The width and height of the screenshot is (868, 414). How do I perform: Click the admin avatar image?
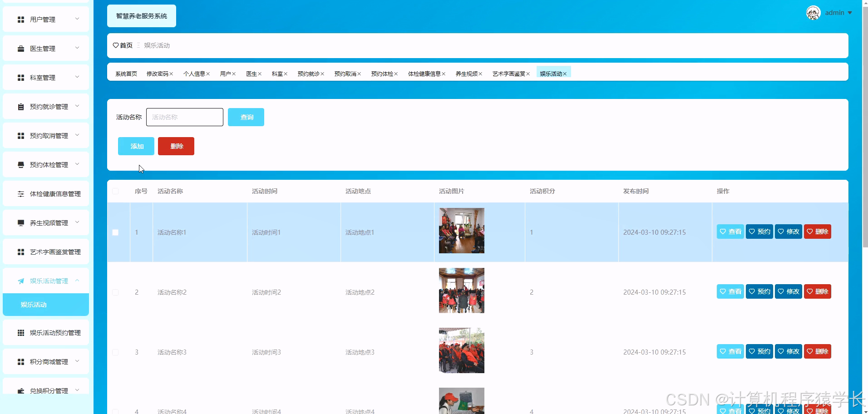pyautogui.click(x=813, y=13)
